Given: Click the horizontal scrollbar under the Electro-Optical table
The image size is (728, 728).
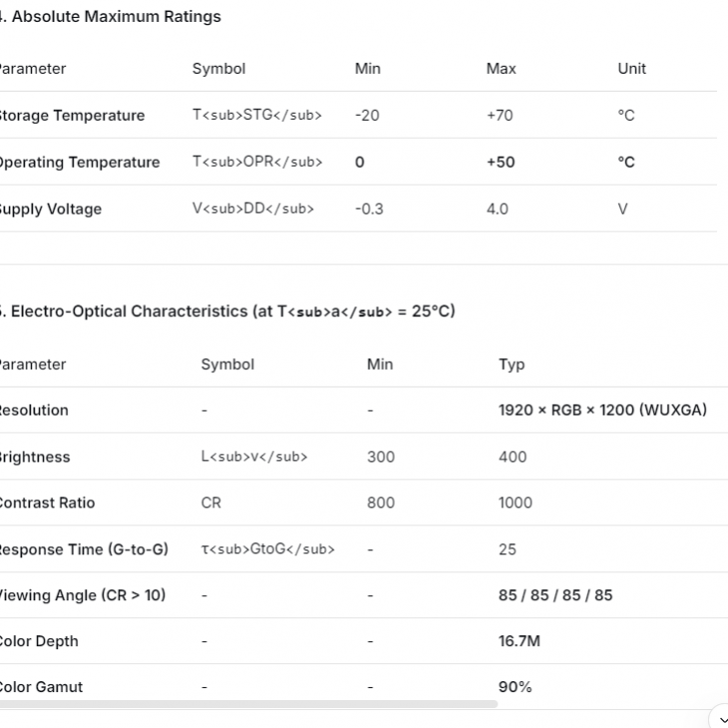Looking at the screenshot, I should pyautogui.click(x=249, y=704).
